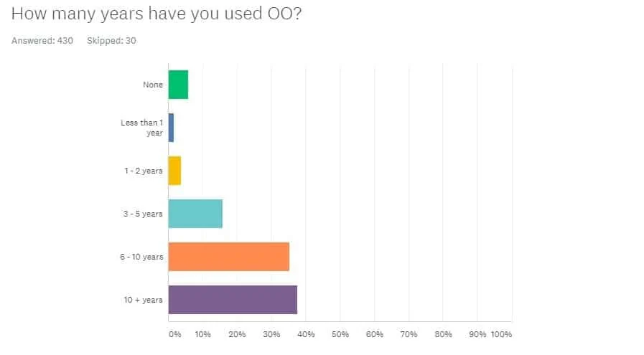Viewport: 644px width, 355px height.
Task: Click the 'None' axis label
Action: (153, 85)
